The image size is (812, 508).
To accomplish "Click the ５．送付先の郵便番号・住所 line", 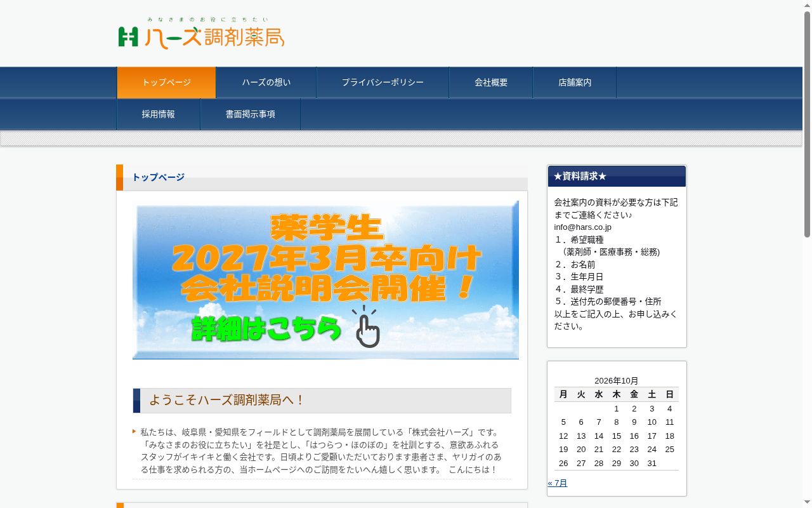I will pos(608,302).
